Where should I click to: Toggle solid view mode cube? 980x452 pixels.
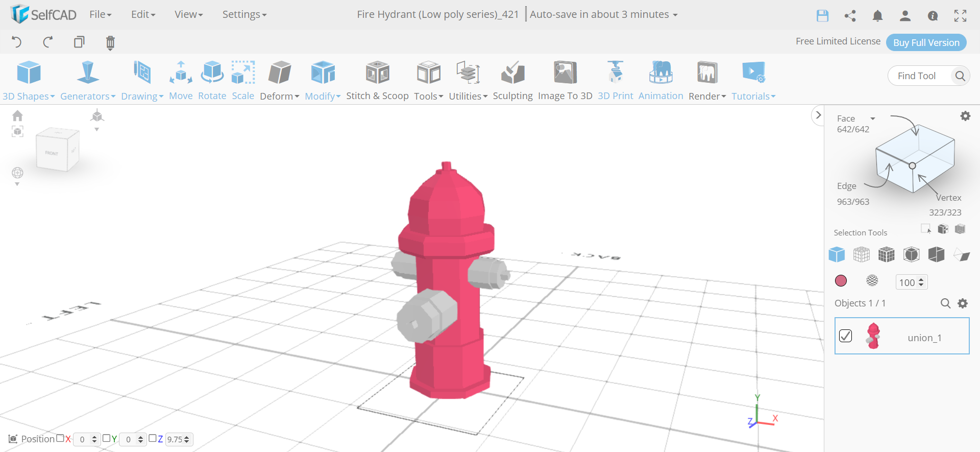(837, 254)
